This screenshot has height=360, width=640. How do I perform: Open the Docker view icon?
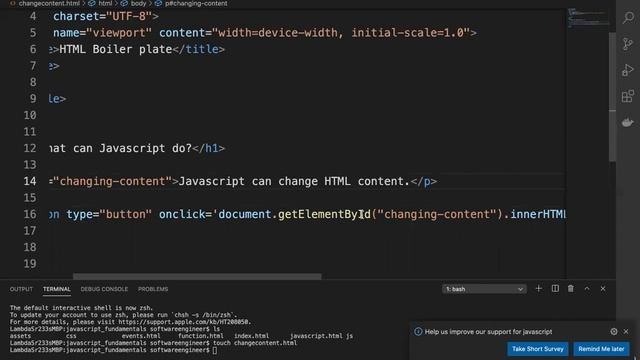click(628, 122)
